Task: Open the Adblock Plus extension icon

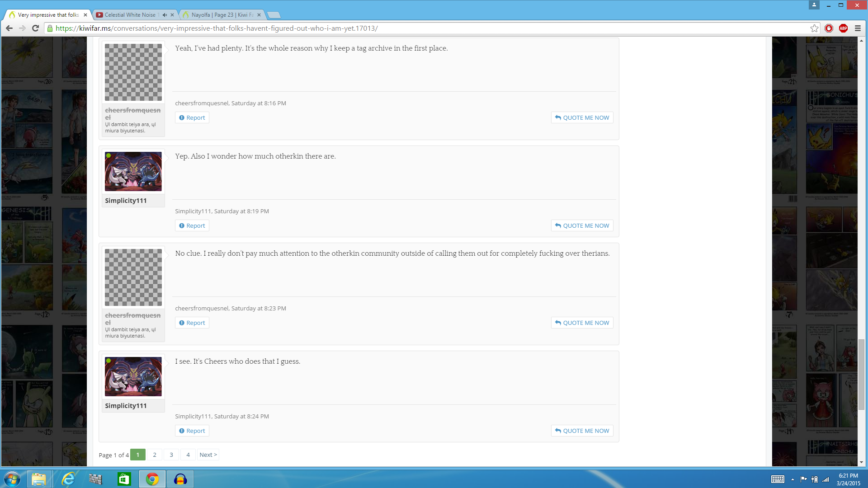Action: click(843, 28)
